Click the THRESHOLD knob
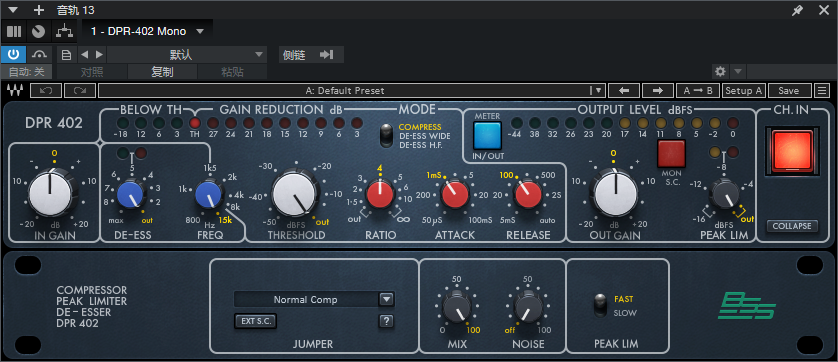Image resolution: width=838 pixels, height=362 pixels. 294,194
